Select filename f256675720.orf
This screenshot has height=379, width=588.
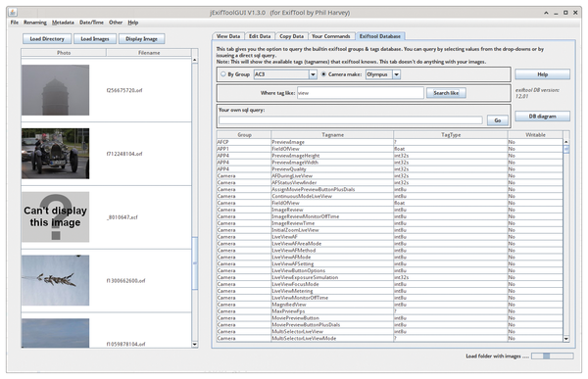coord(124,90)
